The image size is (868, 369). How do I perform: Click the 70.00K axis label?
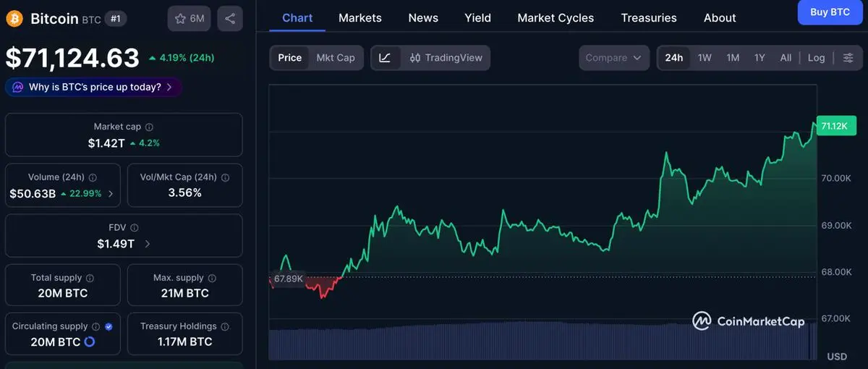point(837,178)
